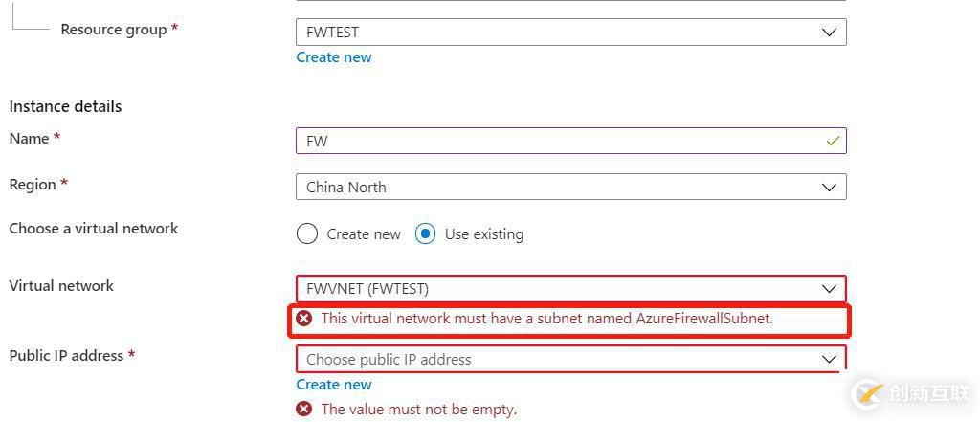This screenshot has height=422, width=980.
Task: Click the AzureFirewallSubnet error message text
Action: pos(546,319)
